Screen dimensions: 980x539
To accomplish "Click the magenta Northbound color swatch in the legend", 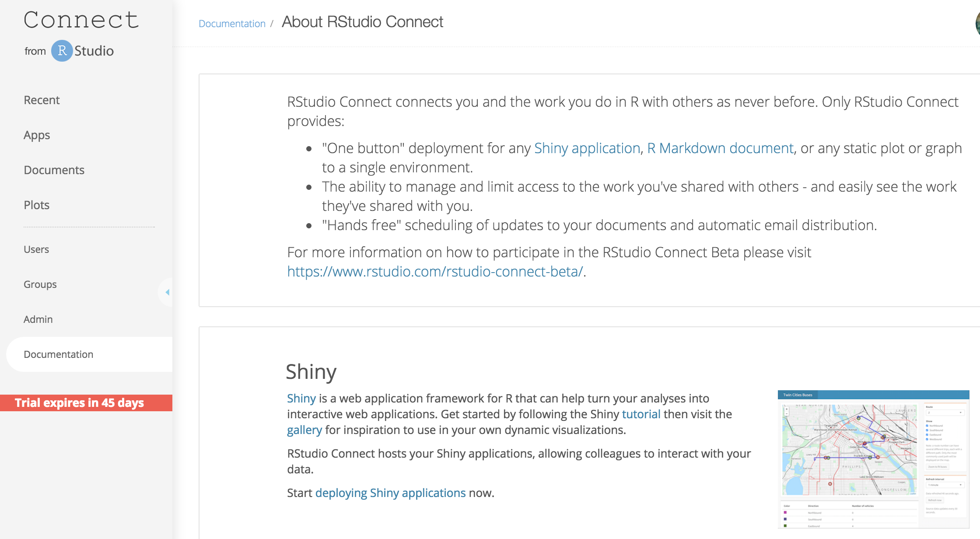I will coord(785,512).
